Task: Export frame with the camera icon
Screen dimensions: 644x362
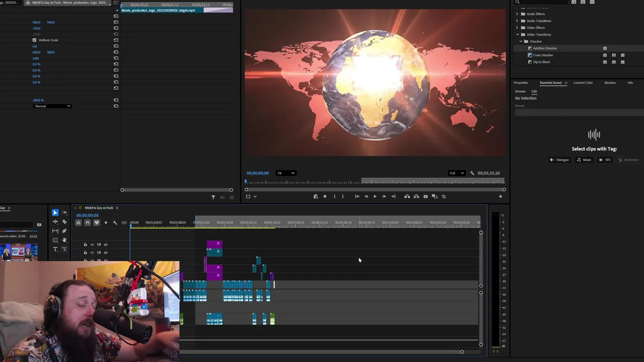Action: (426, 197)
